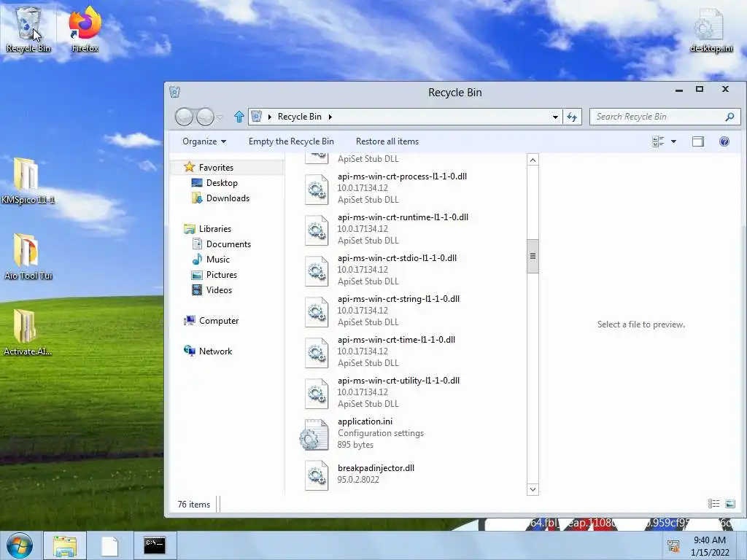Open the Command Prompt taskbar icon
Image resolution: width=747 pixels, height=560 pixels.
pyautogui.click(x=155, y=545)
